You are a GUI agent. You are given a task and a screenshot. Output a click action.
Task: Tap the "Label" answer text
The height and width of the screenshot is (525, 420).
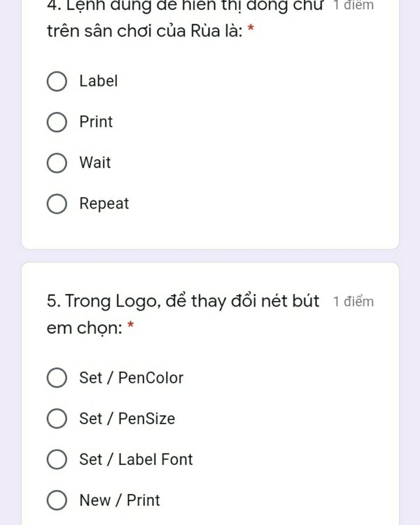[x=98, y=81]
